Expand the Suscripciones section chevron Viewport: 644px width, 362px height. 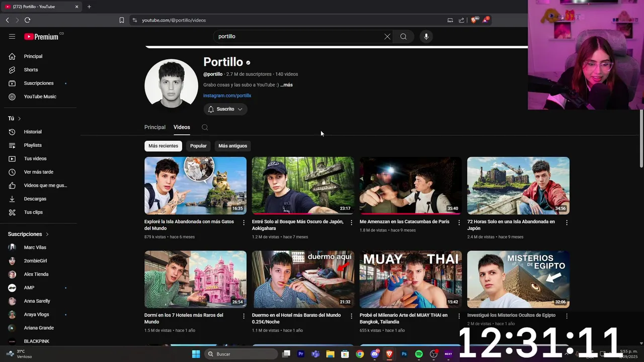coord(47,234)
